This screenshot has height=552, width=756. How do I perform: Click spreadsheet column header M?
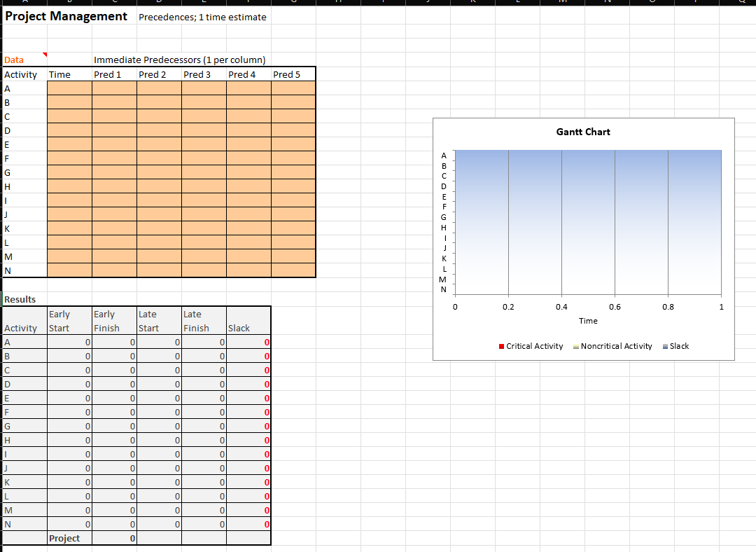click(x=563, y=4)
